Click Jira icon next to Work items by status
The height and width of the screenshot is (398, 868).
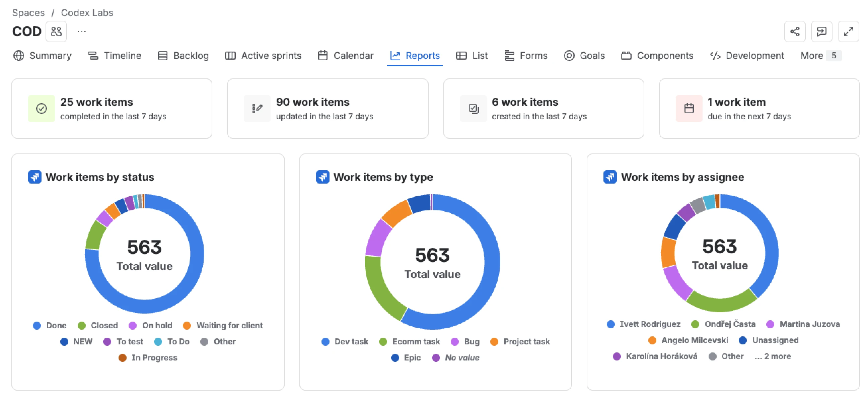(x=35, y=177)
